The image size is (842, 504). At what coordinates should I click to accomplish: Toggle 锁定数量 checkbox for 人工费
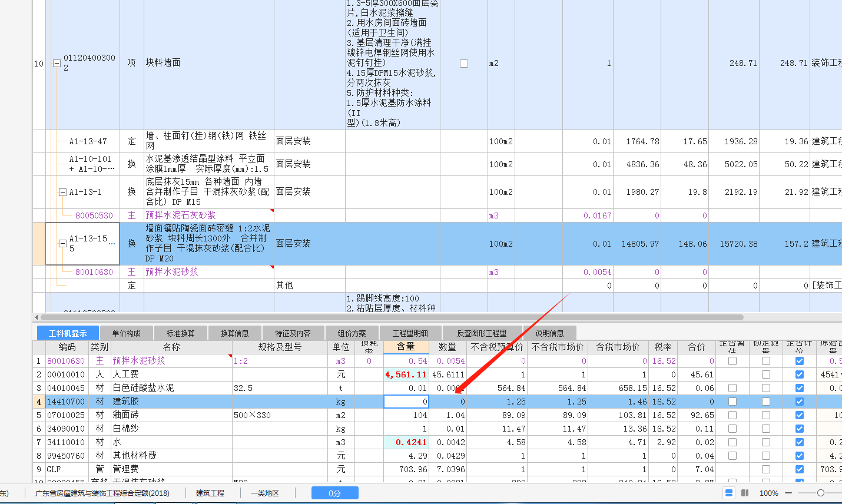[766, 374]
